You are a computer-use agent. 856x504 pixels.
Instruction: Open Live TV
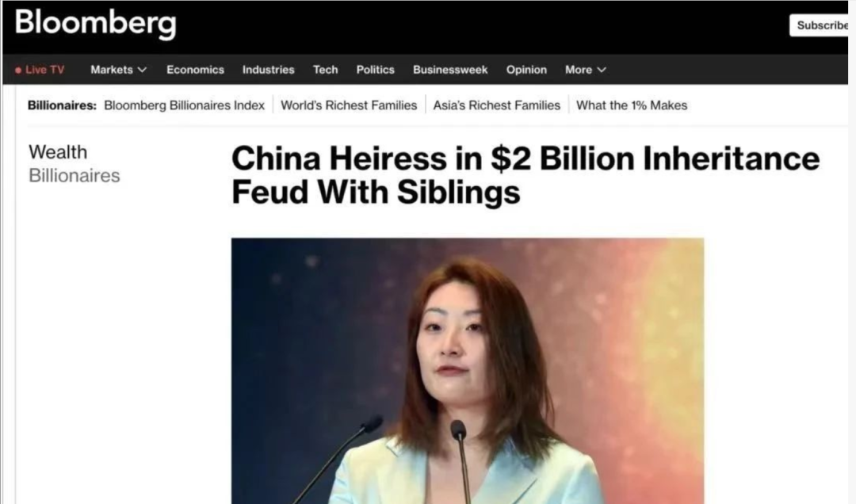(40, 70)
